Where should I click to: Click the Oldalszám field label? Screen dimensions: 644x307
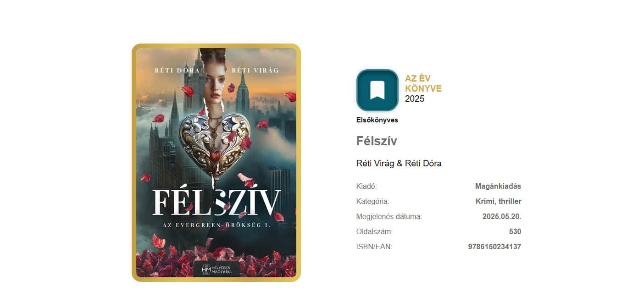[374, 232]
